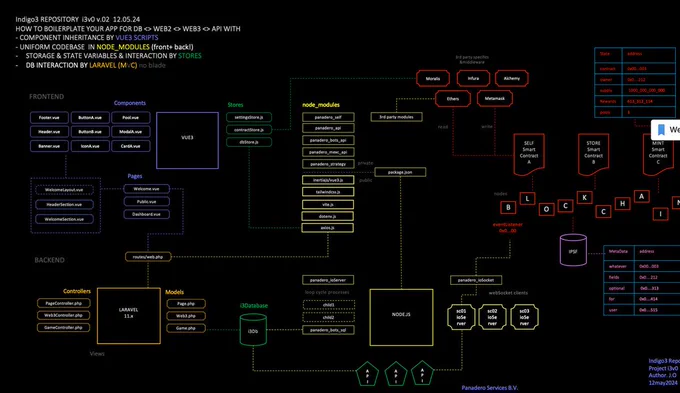
Task: Click the LARAVEL 11.x box
Action: [129, 316]
